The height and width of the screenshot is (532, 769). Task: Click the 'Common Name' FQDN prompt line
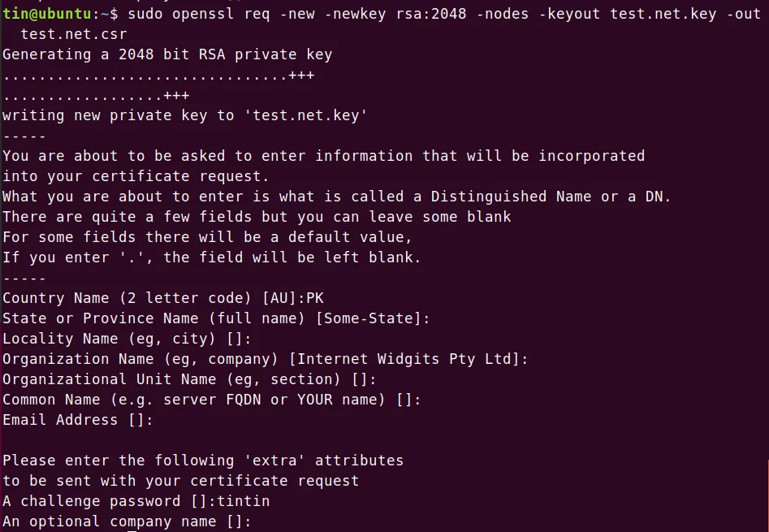coord(212,400)
